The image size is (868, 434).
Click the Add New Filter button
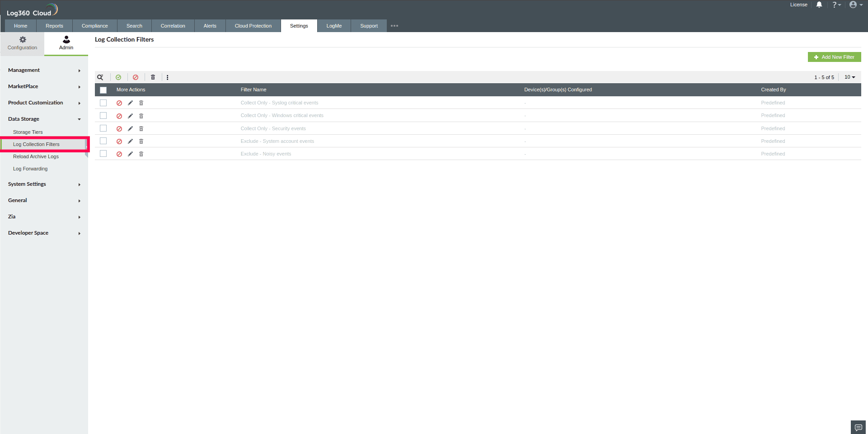834,57
